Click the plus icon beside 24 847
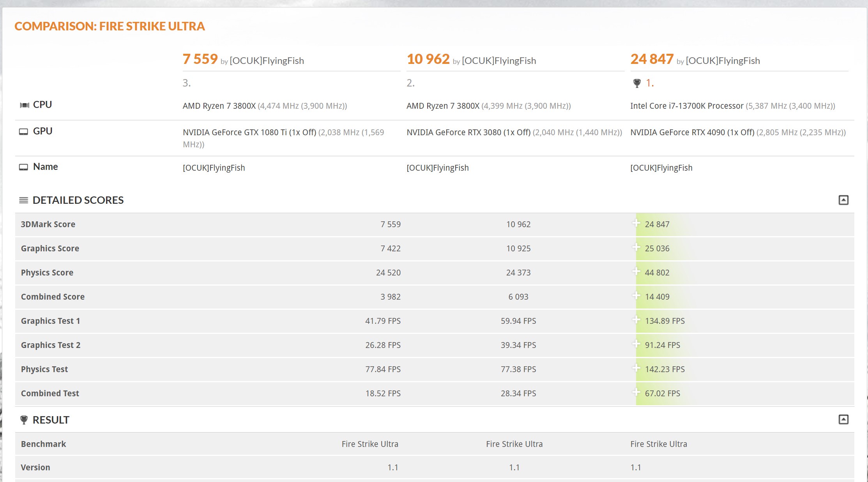The width and height of the screenshot is (868, 482). pos(636,223)
